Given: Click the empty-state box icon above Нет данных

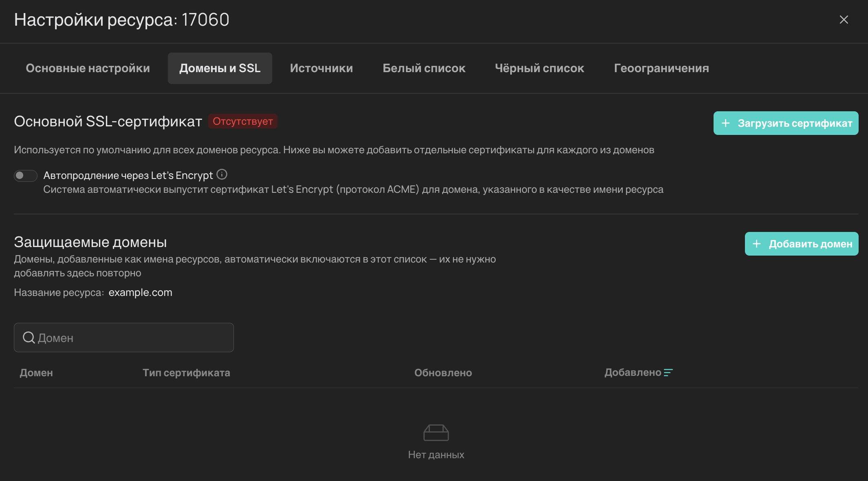Looking at the screenshot, I should coord(436,432).
